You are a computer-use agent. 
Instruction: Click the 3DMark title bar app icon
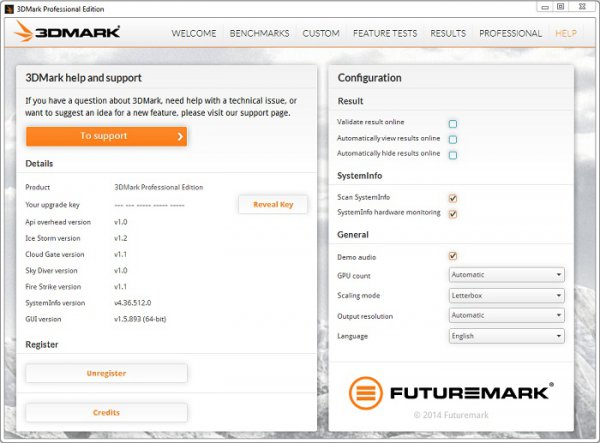click(x=9, y=9)
